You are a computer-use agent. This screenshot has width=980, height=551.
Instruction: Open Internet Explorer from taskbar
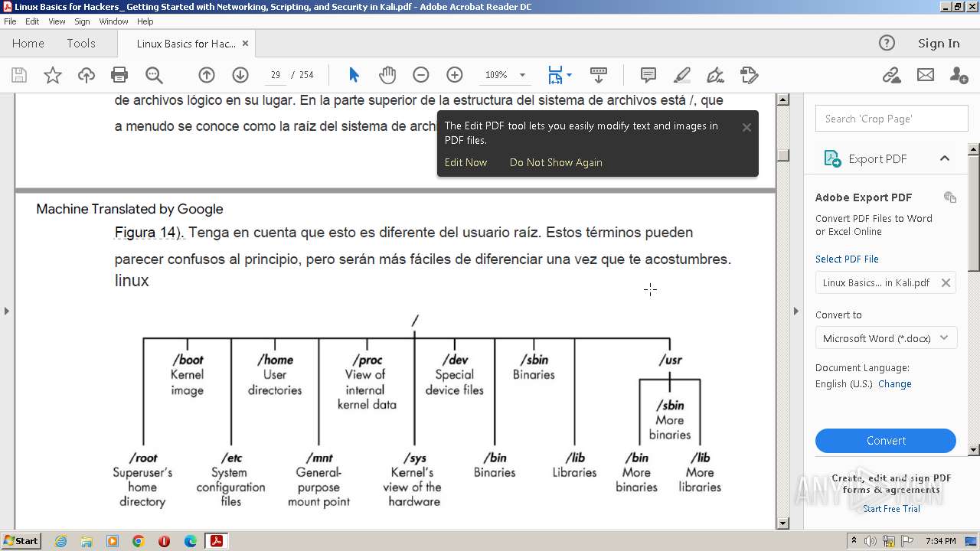point(60,541)
